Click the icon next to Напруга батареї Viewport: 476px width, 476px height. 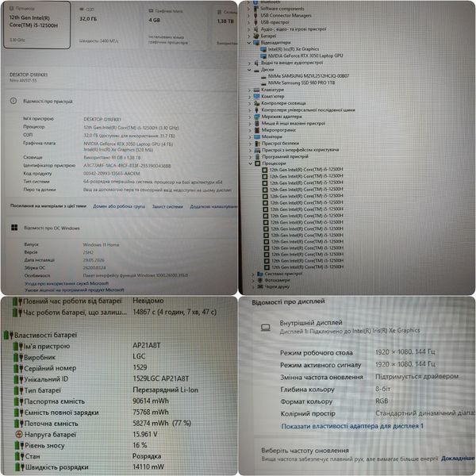pyautogui.click(x=19, y=435)
